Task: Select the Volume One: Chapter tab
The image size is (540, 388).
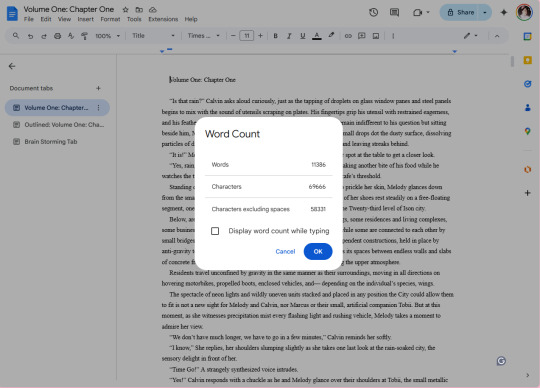Action: click(x=57, y=108)
